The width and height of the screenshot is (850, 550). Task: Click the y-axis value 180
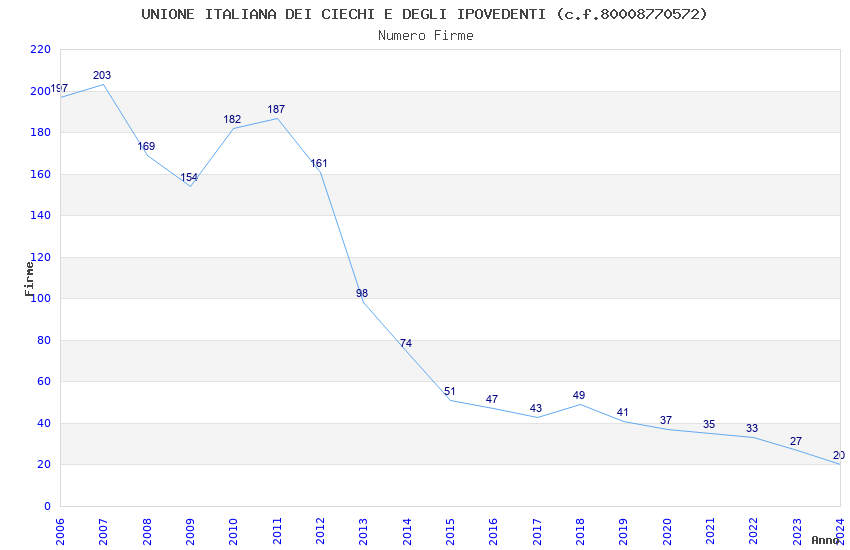(40, 133)
